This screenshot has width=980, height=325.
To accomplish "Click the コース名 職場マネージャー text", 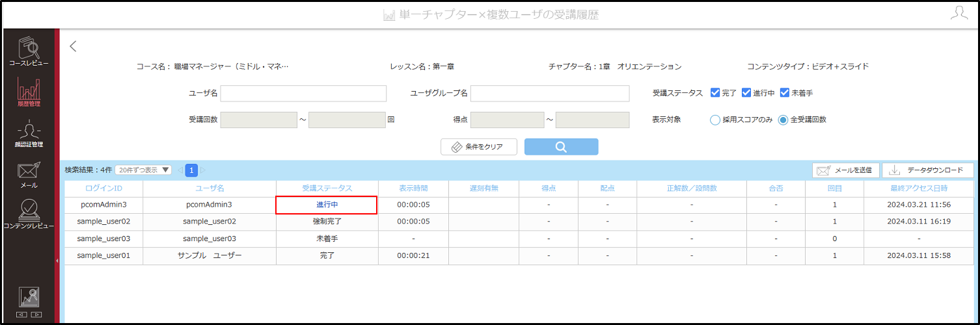I will click(212, 66).
